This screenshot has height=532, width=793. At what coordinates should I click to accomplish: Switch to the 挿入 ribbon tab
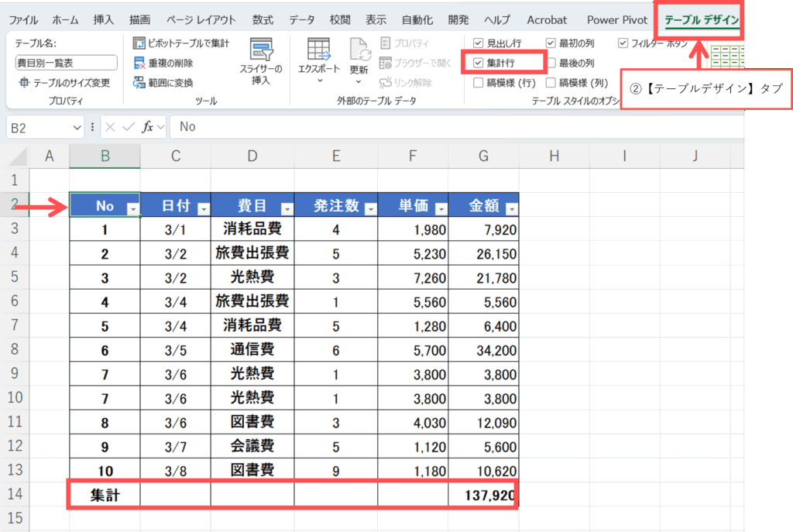[103, 20]
